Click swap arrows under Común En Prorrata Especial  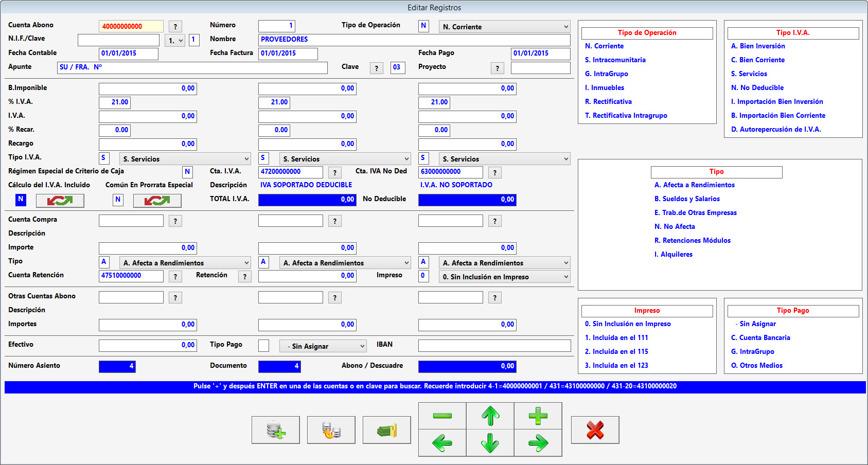pos(157,200)
